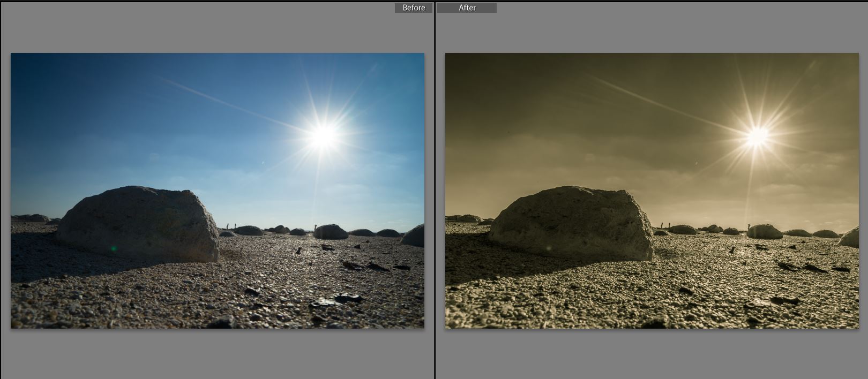
Task: Click the gray area below the After photo
Action: 651,353
